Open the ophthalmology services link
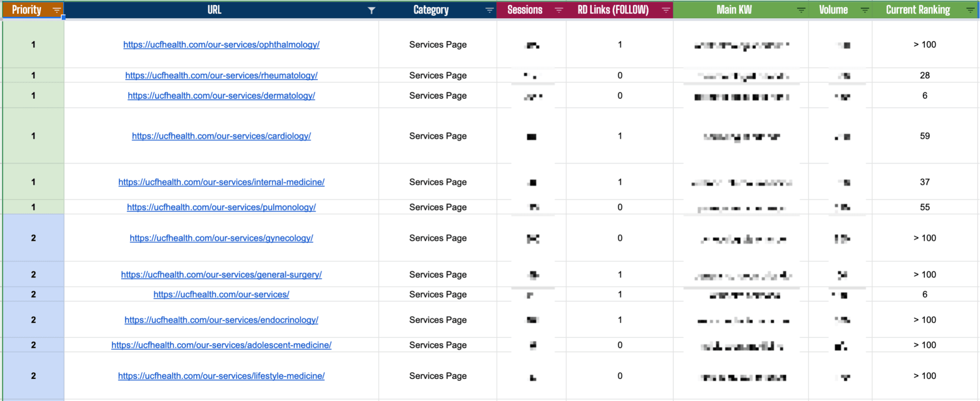Screen dimensions: 980x401 pyautogui.click(x=221, y=45)
